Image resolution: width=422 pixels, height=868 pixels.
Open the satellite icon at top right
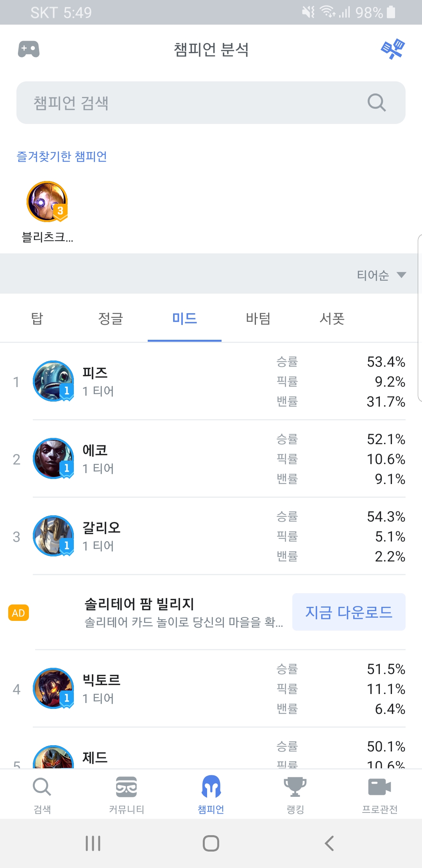pos(393,49)
